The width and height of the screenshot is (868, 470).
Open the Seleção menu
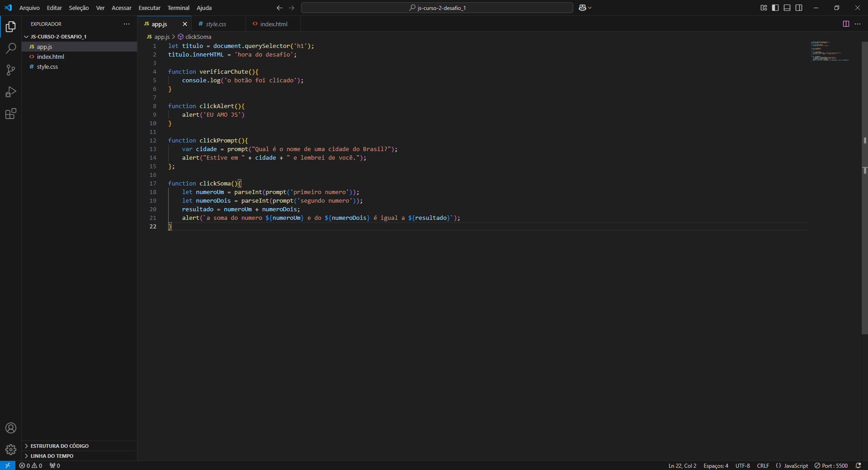tap(79, 8)
